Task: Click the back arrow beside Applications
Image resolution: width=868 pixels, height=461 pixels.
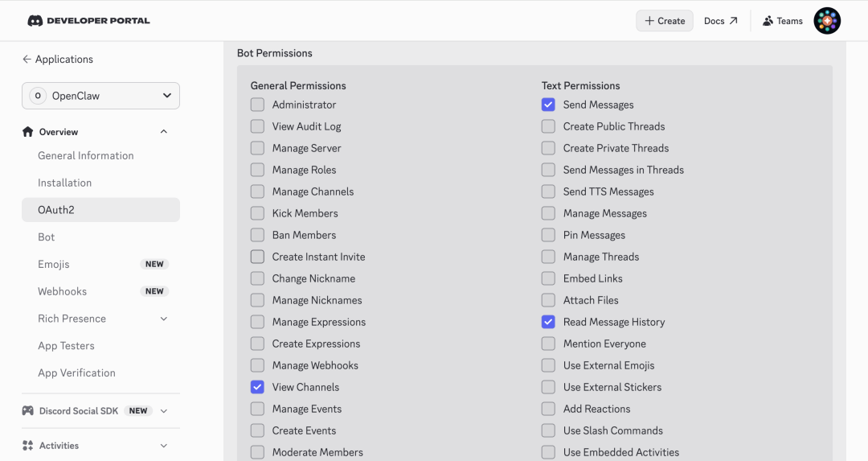Action: coord(27,60)
